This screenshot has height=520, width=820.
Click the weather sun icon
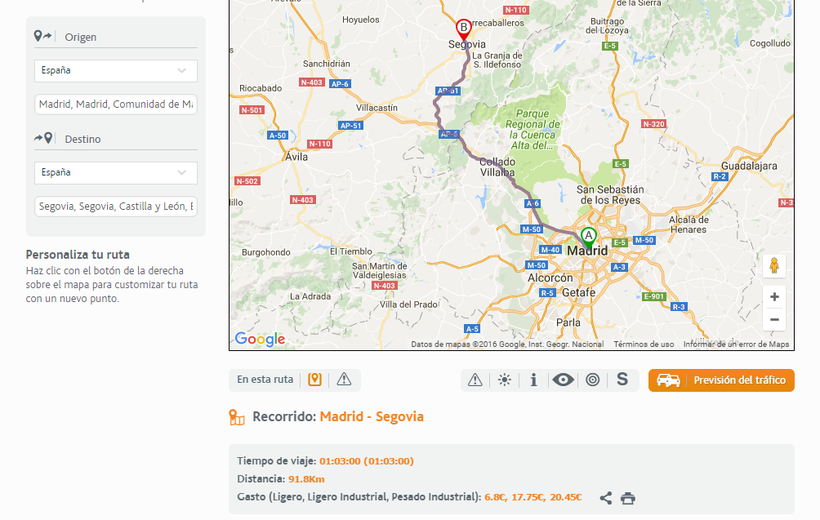504,380
